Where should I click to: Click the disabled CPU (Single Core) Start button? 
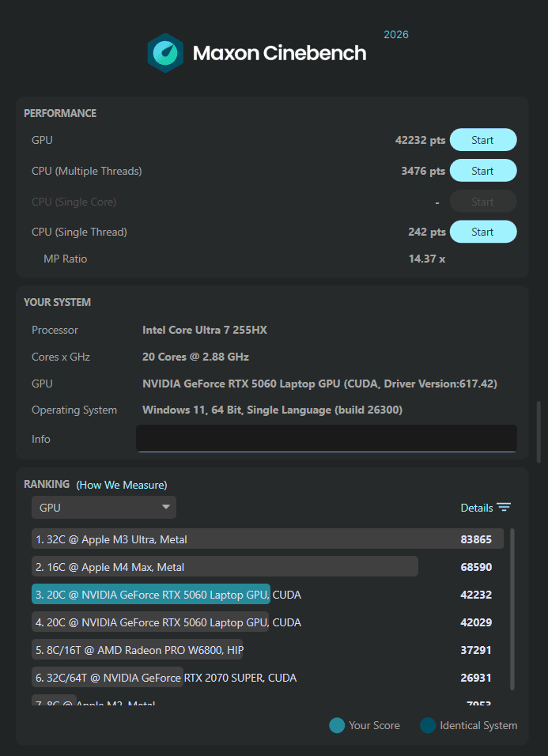coord(483,202)
